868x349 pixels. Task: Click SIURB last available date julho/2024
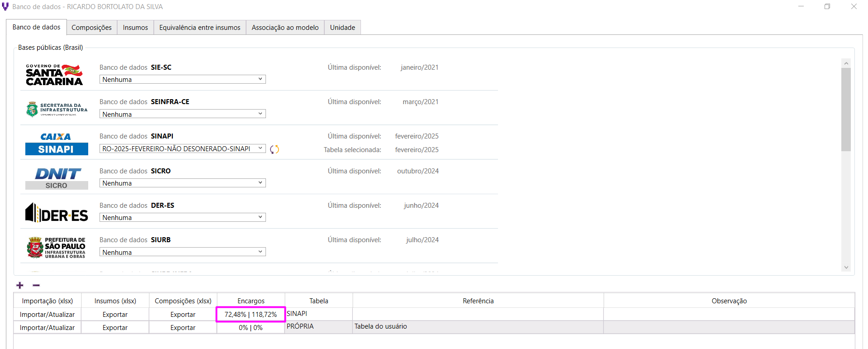pyautogui.click(x=422, y=240)
